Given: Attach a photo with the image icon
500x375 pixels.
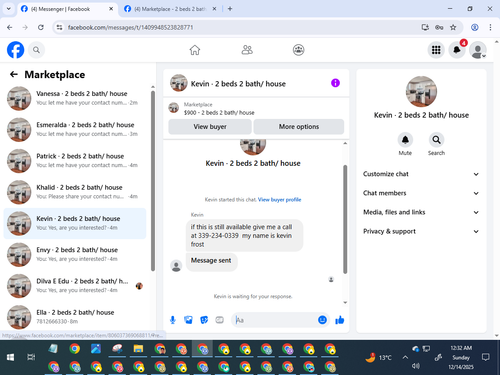Looking at the screenshot, I should click(x=188, y=320).
